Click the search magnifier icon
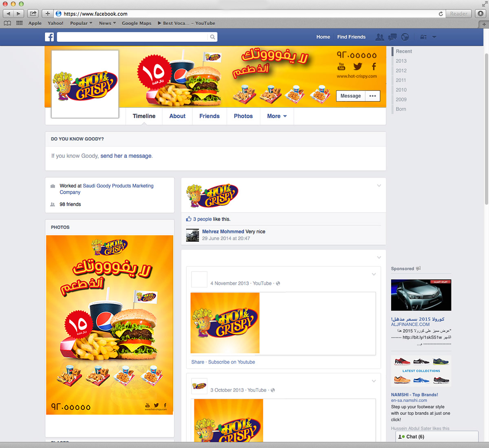Image resolution: width=489 pixels, height=448 pixels. tap(212, 37)
